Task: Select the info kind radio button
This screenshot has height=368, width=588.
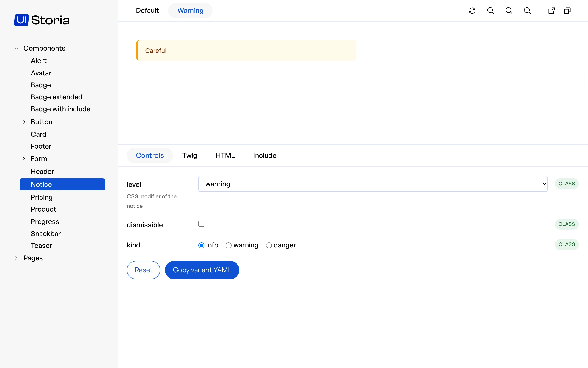Action: point(201,245)
